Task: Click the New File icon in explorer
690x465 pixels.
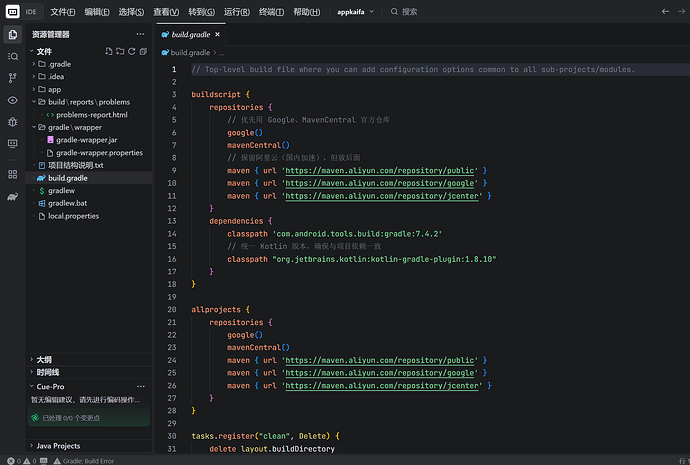Action: 108,51
